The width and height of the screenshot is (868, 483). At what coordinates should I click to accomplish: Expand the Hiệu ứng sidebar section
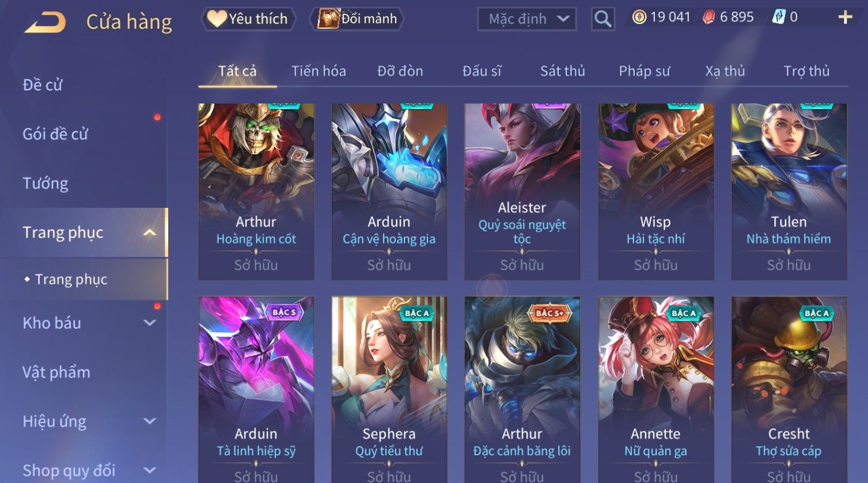[x=149, y=421]
